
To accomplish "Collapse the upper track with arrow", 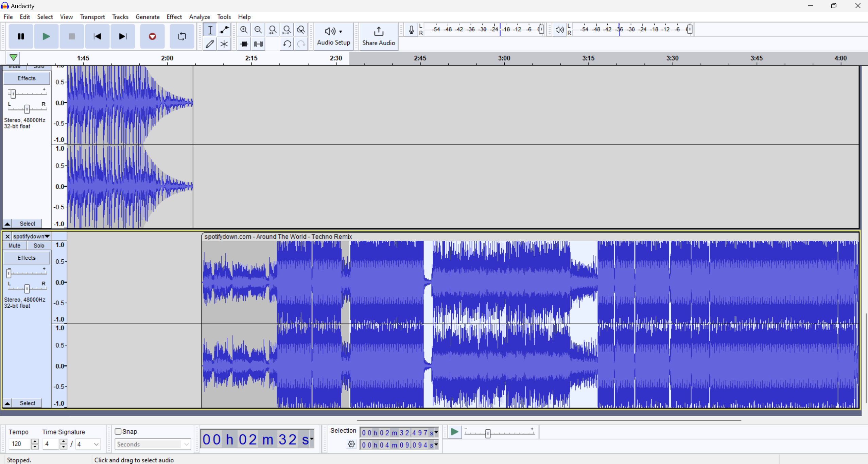I will pyautogui.click(x=7, y=223).
